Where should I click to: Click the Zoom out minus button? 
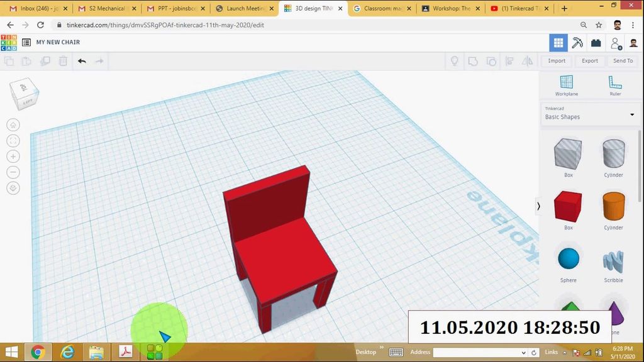point(13,172)
